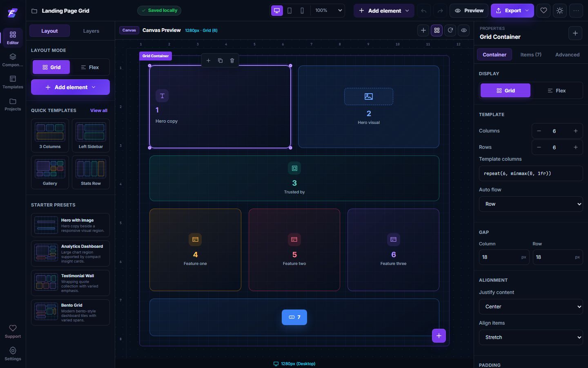Viewport: 588px width, 368px height.
Task: Decrease Columns count with minus
Action: coord(539,131)
